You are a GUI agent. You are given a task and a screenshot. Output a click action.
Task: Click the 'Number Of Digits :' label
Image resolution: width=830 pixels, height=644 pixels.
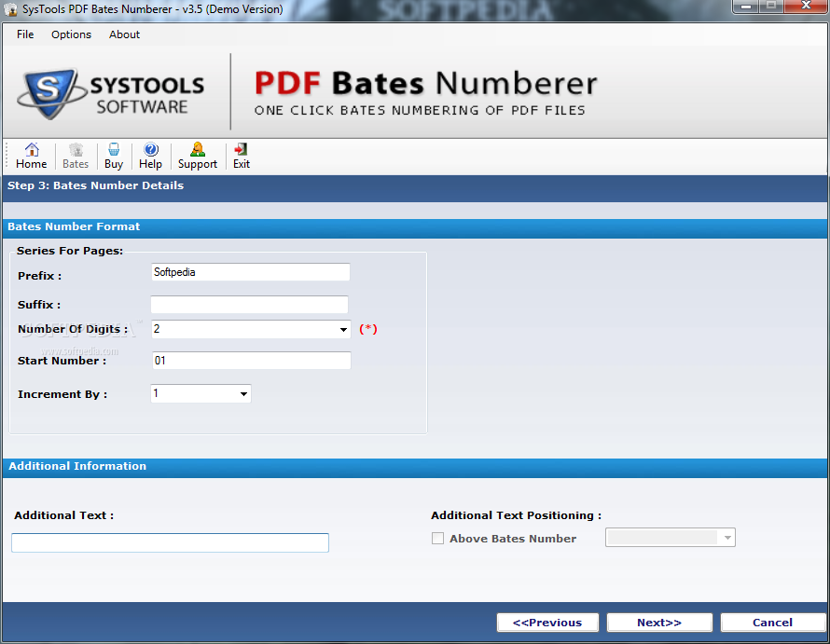73,329
